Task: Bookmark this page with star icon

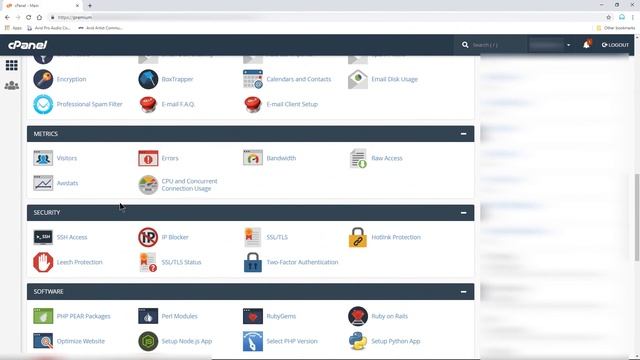Action: pyautogui.click(x=609, y=18)
